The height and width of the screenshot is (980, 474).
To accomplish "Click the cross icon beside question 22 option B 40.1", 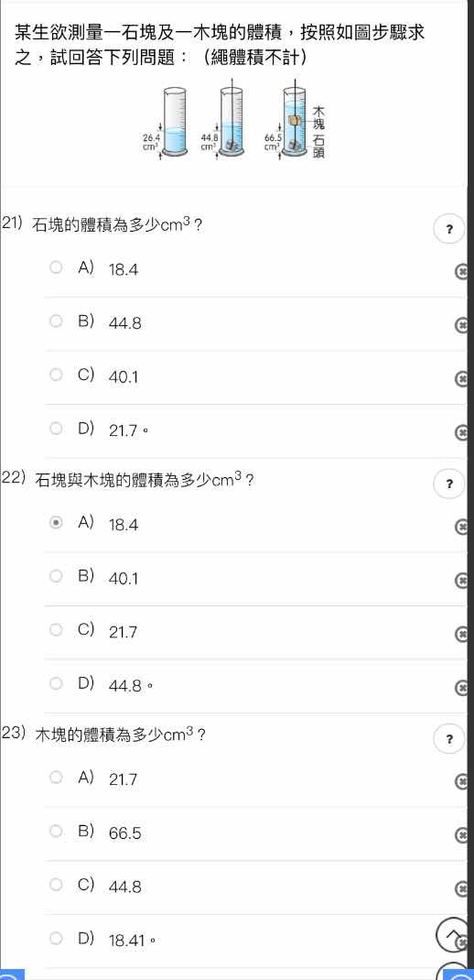I will pyautogui.click(x=461, y=579).
